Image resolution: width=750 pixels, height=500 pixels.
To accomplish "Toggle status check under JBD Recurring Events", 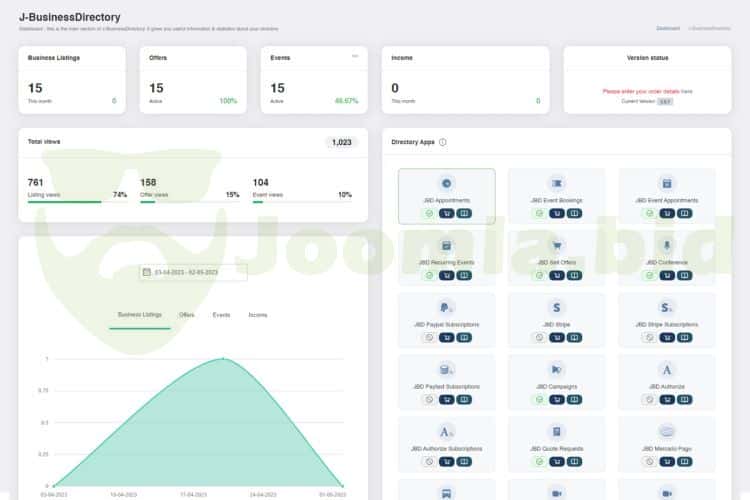I will (428, 275).
